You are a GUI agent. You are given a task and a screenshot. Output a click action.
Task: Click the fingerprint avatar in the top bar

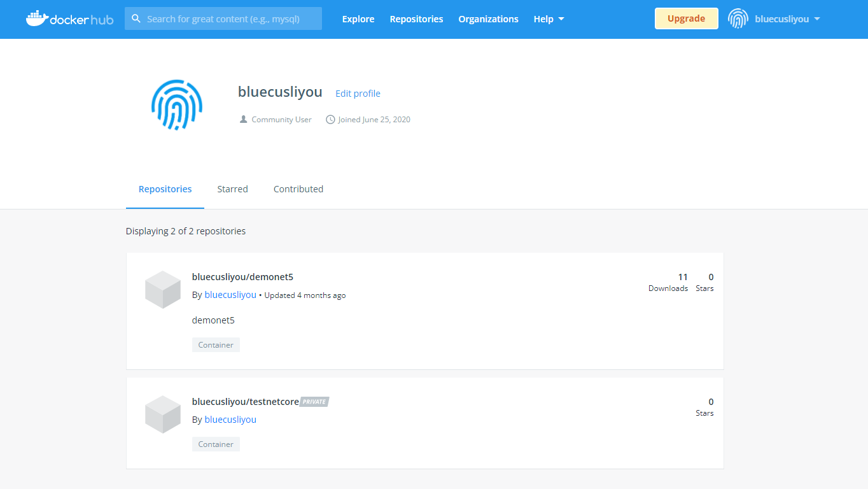738,19
